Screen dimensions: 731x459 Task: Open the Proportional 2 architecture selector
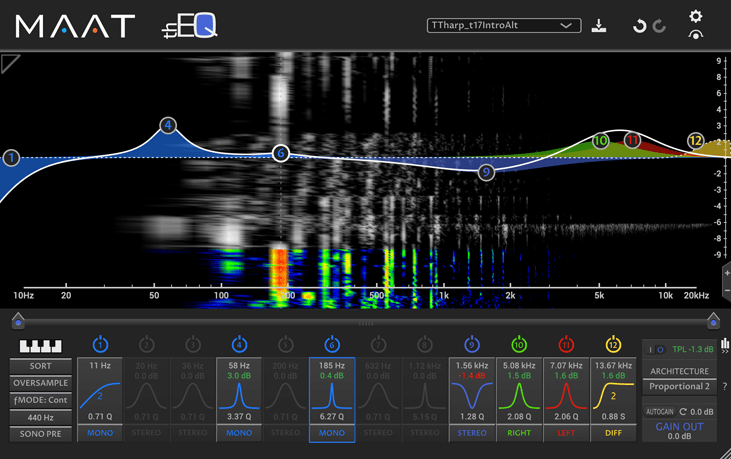[x=679, y=386]
